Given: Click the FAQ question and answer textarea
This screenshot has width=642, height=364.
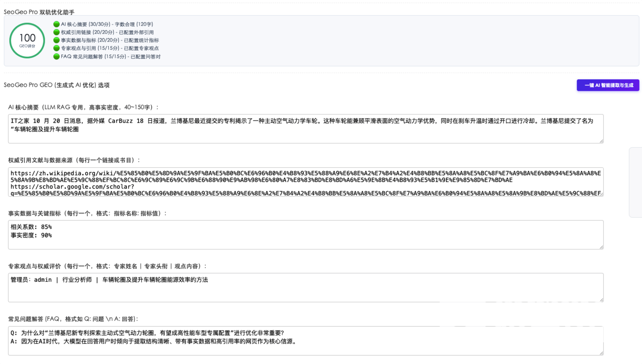Looking at the screenshot, I should click(305, 341).
